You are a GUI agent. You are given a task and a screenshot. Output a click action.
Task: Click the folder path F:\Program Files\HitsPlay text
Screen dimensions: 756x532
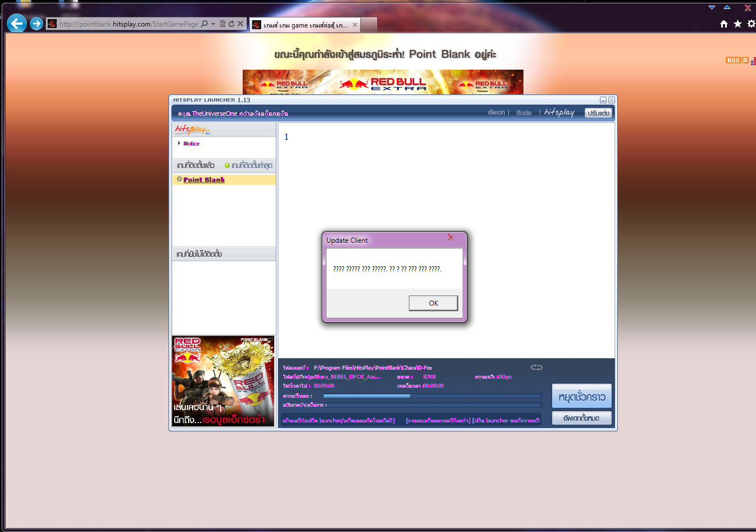pyautogui.click(x=373, y=368)
